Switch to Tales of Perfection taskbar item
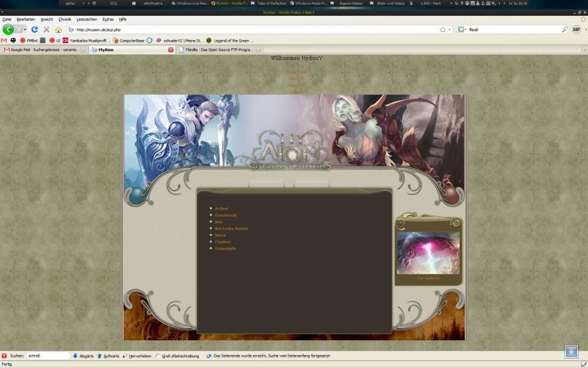The width and height of the screenshot is (588, 368). click(x=269, y=3)
